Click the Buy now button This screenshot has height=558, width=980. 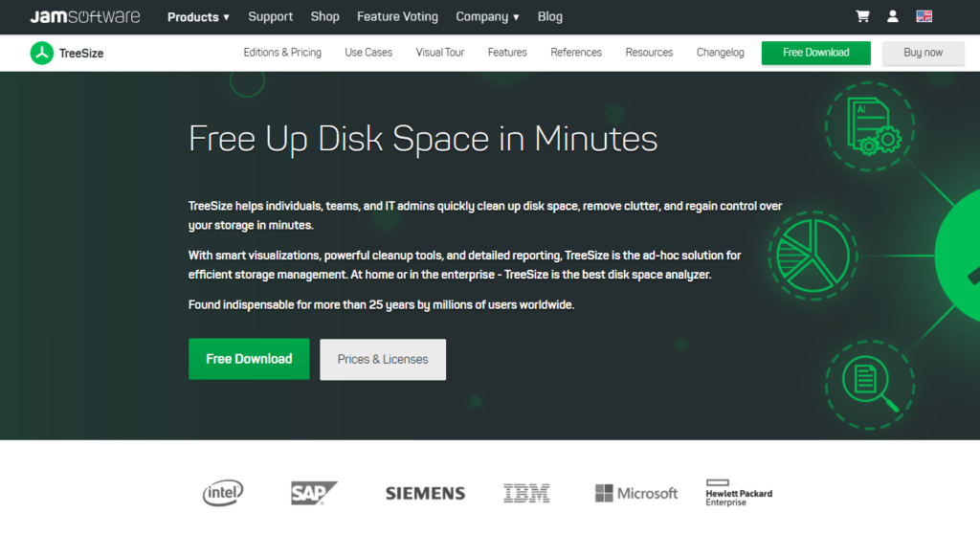pos(924,53)
